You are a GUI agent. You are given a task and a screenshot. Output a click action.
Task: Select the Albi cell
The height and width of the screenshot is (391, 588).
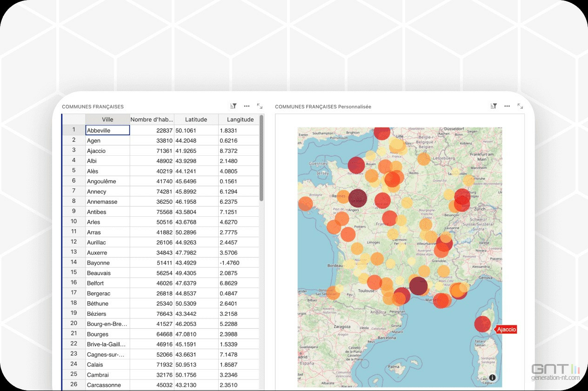[107, 161]
